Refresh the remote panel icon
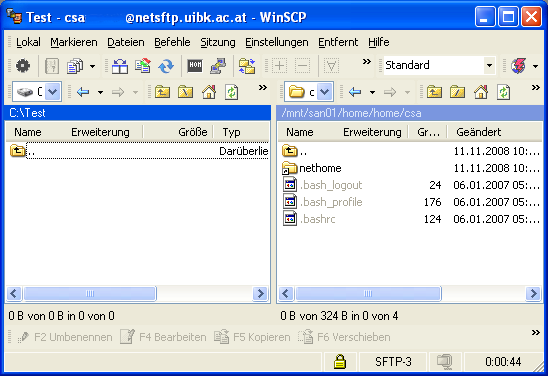This screenshot has height=376, width=548. [504, 92]
